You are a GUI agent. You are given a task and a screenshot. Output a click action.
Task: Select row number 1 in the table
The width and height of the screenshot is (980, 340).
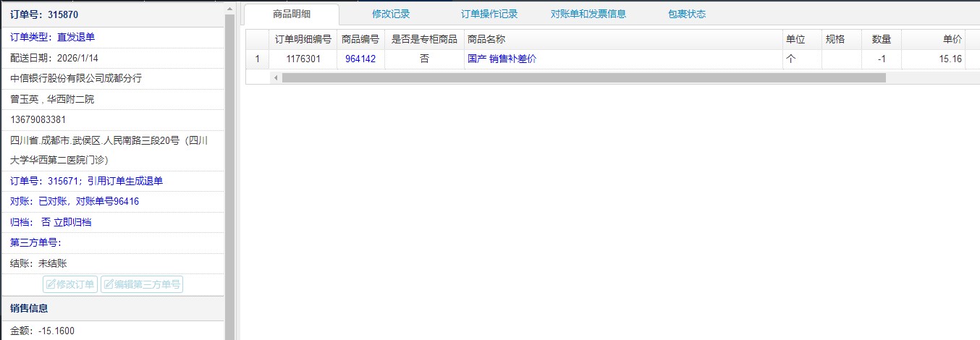click(257, 59)
